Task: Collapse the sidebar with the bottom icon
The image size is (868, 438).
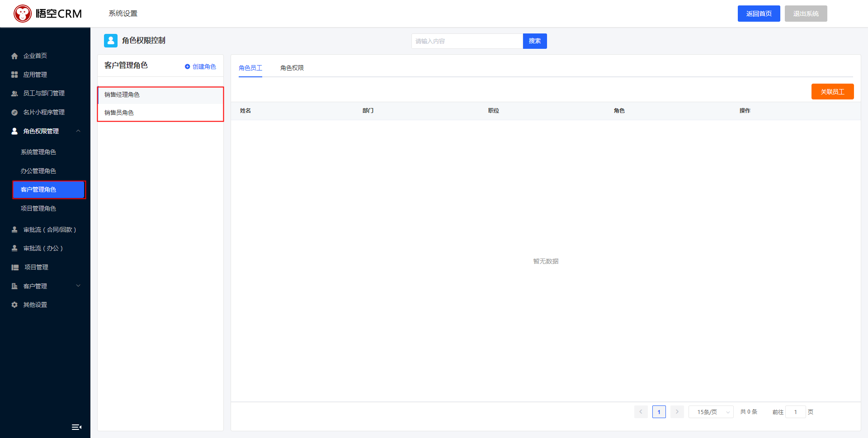Action: pyautogui.click(x=76, y=427)
